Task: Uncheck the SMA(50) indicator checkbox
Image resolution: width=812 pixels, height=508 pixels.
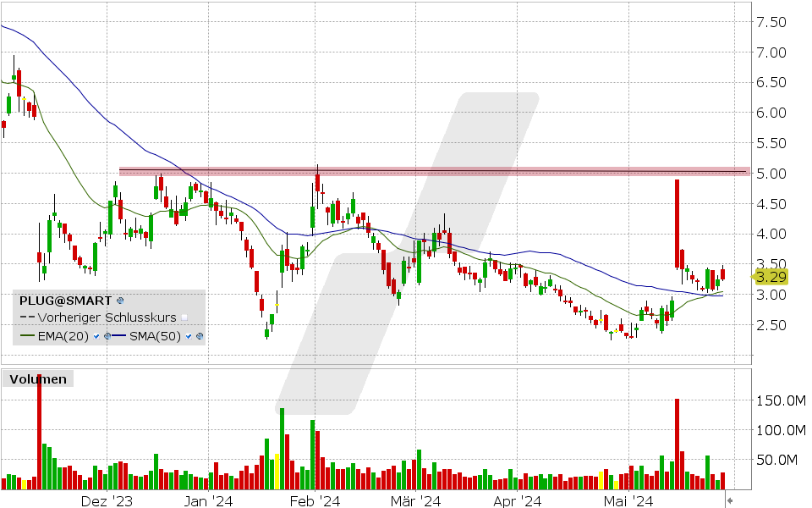Action: point(189,336)
